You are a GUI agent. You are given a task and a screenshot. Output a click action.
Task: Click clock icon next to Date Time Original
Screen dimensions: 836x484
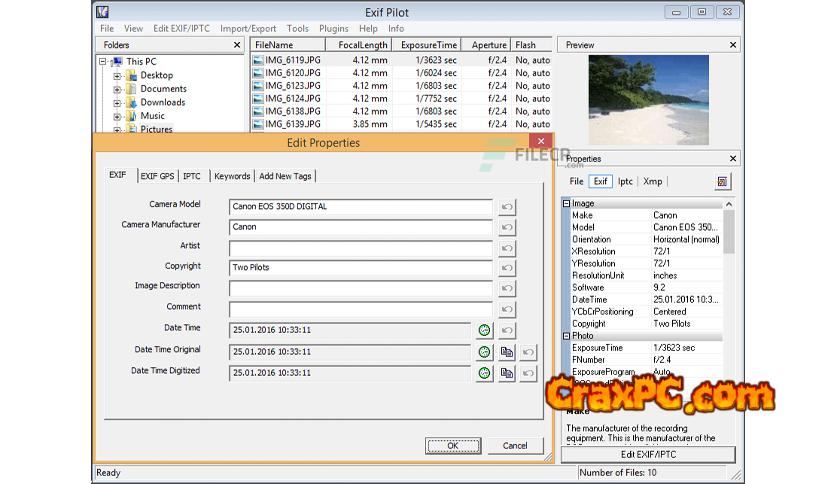point(484,351)
